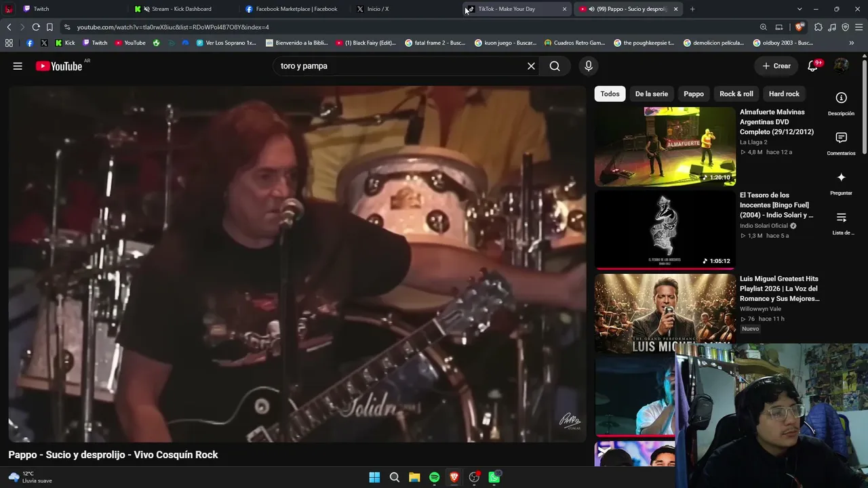Open a new browser tab
This screenshot has height=488, width=868.
coord(692,9)
